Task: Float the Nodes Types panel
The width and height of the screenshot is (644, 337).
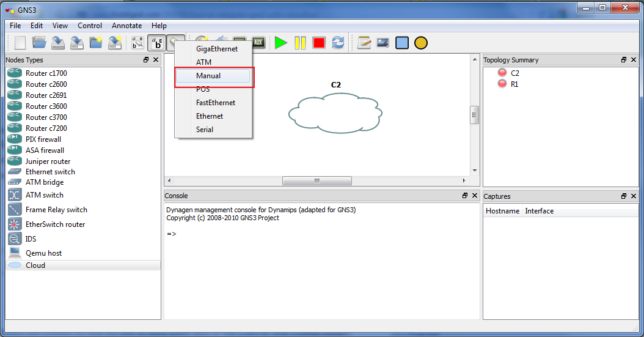Action: [x=146, y=59]
